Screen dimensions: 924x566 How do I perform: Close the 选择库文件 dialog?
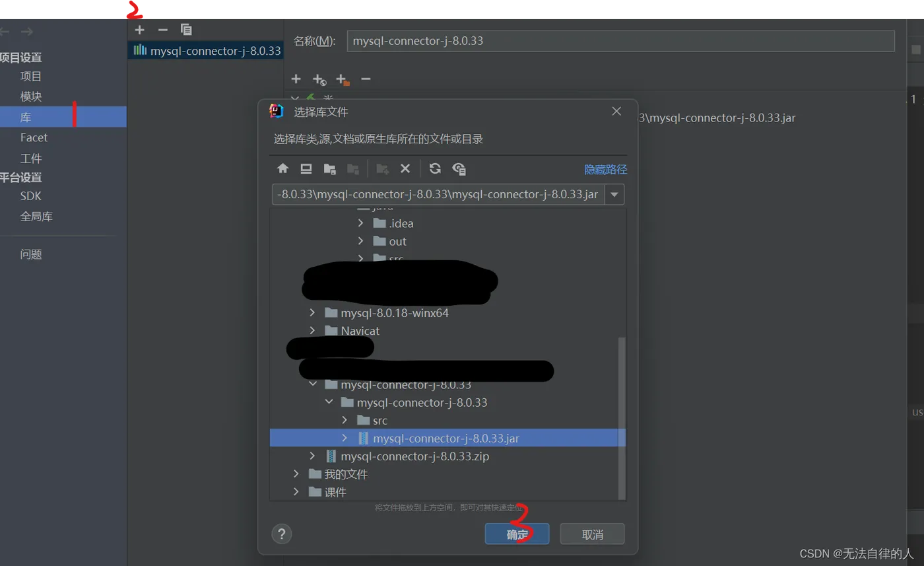(x=616, y=112)
